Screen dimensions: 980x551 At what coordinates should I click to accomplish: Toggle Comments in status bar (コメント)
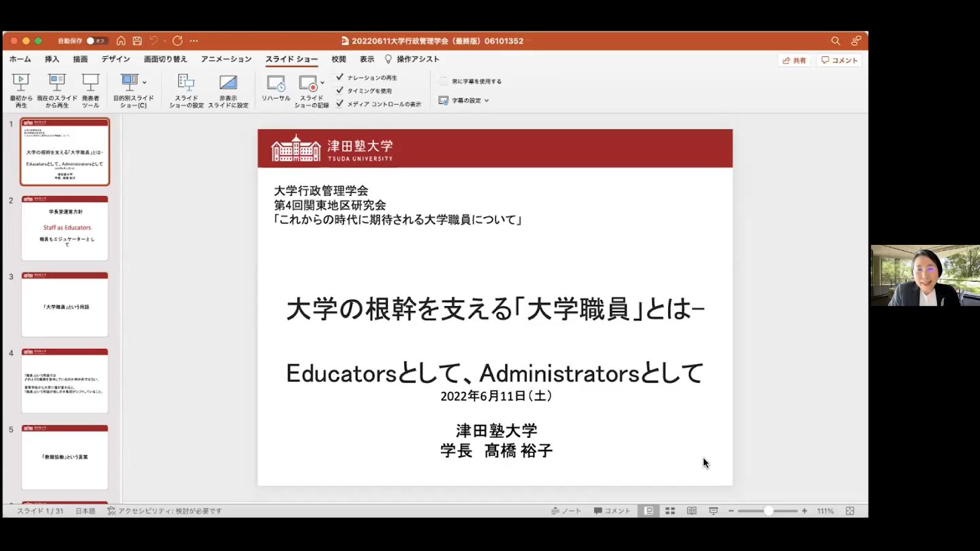(x=612, y=511)
